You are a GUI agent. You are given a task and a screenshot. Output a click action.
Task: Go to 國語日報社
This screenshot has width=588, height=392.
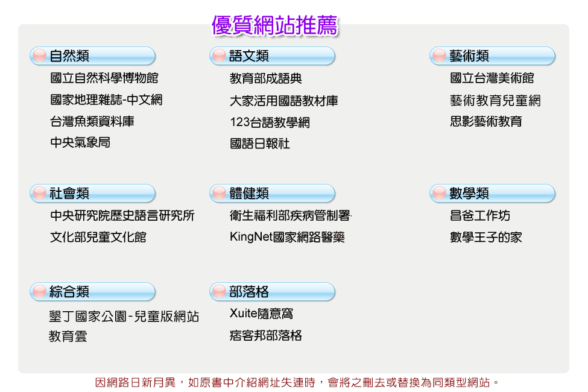(260, 144)
